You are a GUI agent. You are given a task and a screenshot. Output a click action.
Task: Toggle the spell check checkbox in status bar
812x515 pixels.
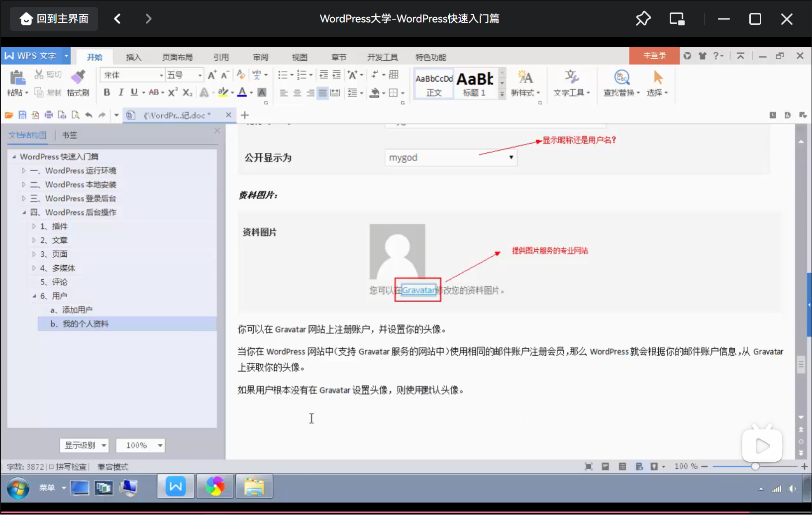click(x=51, y=467)
